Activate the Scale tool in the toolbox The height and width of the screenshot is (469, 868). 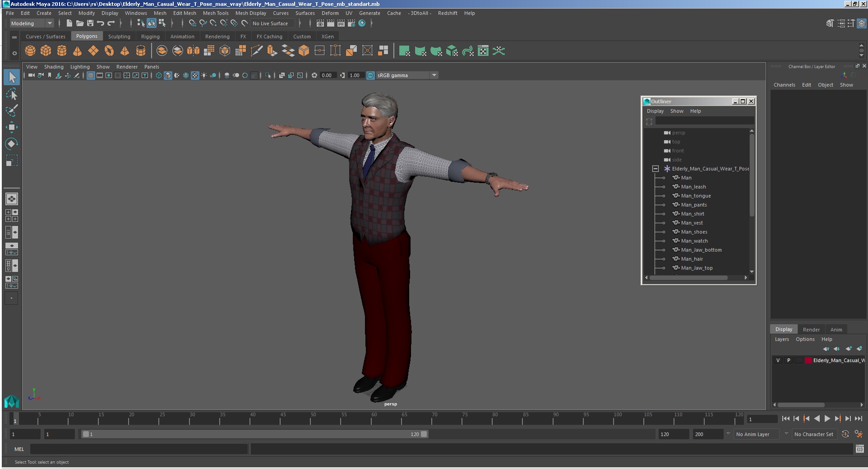[x=12, y=161]
